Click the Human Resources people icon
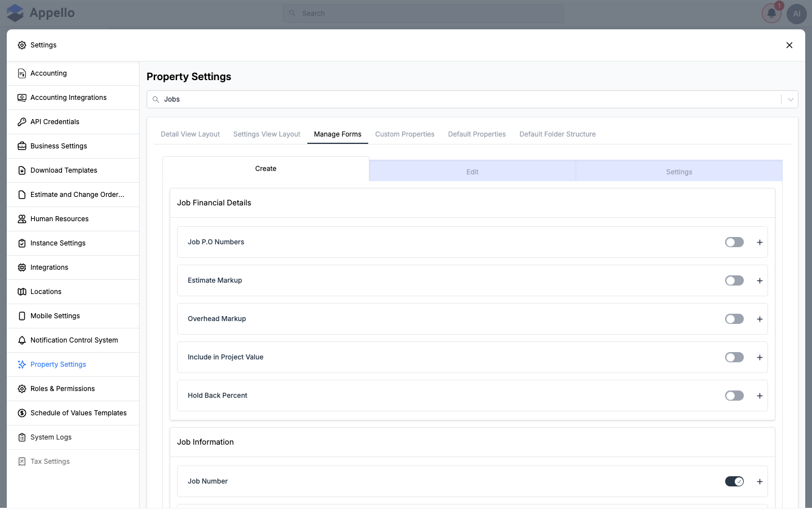 (x=22, y=219)
